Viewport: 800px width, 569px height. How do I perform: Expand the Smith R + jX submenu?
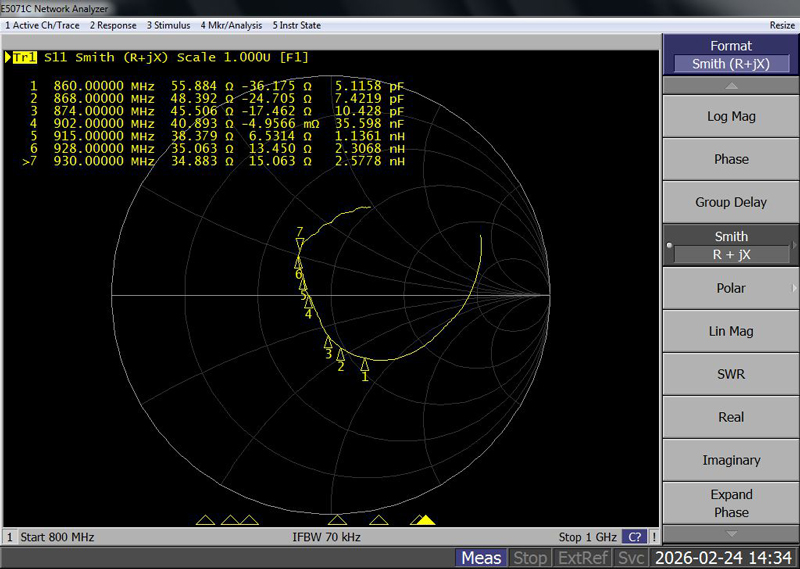[x=730, y=245]
